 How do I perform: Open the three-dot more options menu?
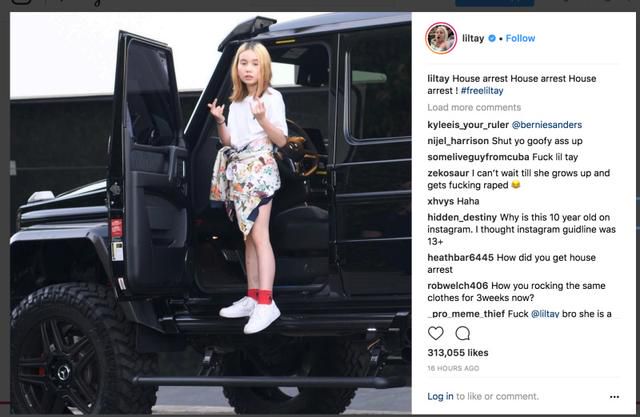614,397
